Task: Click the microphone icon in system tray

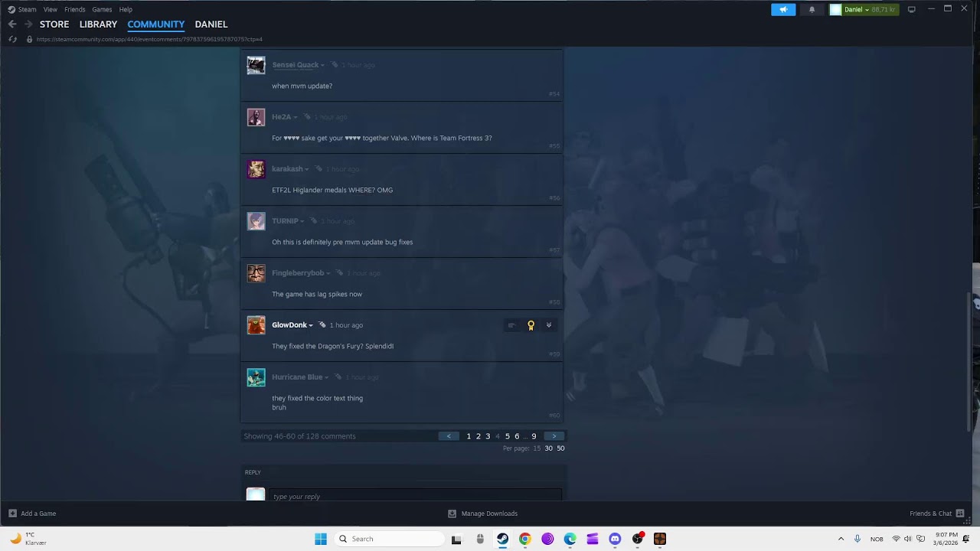Action: coord(857,539)
